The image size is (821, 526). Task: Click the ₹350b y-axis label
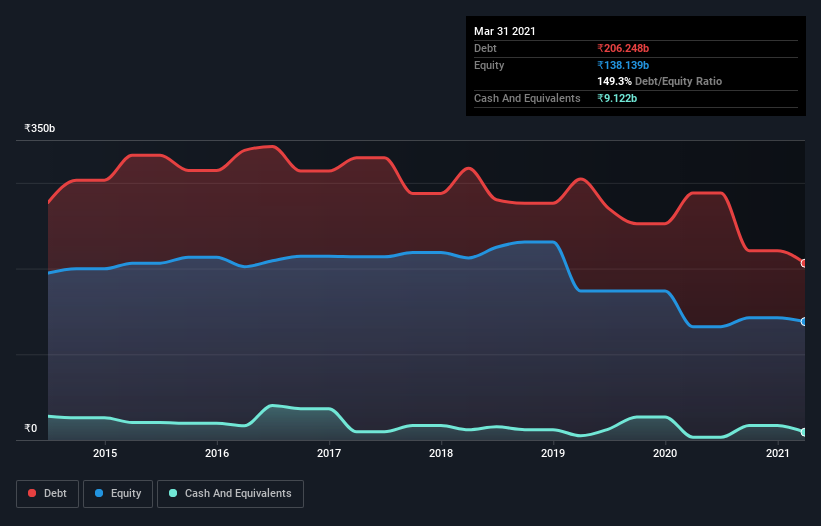tap(39, 128)
